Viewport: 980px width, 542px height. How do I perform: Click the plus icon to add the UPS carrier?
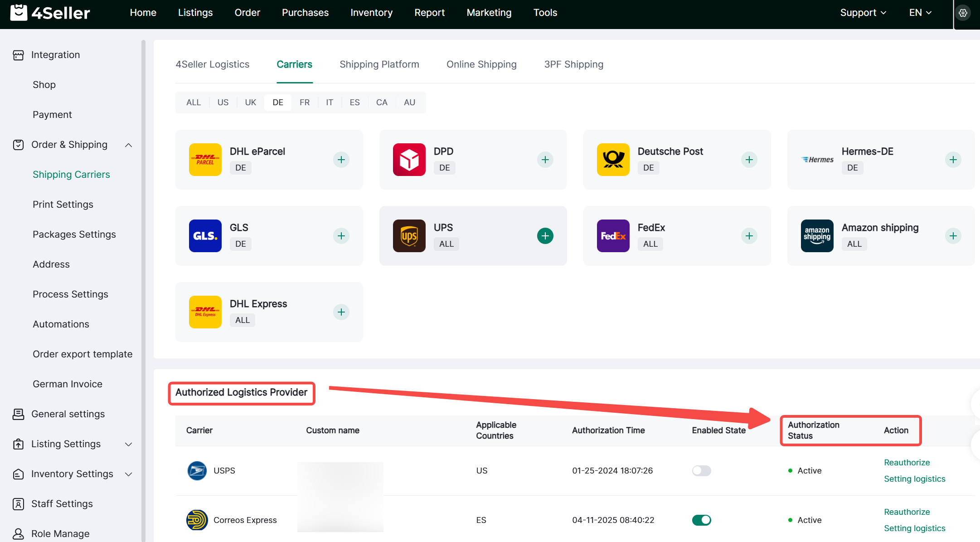545,236
